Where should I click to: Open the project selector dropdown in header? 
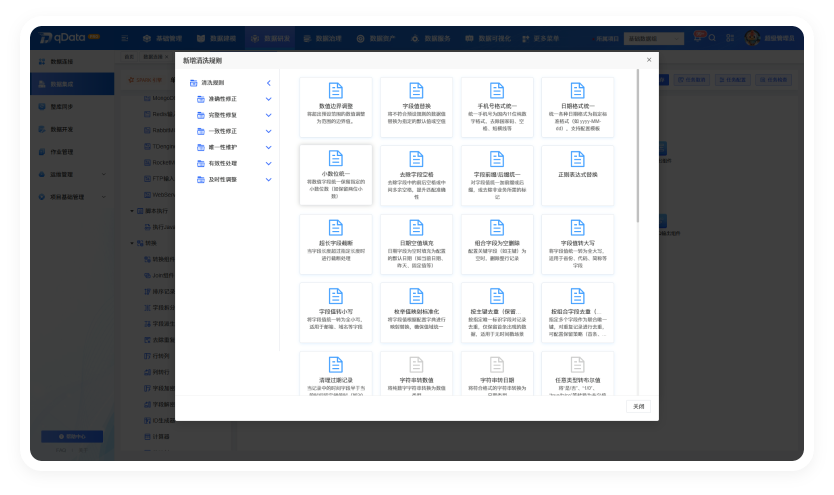tap(654, 38)
